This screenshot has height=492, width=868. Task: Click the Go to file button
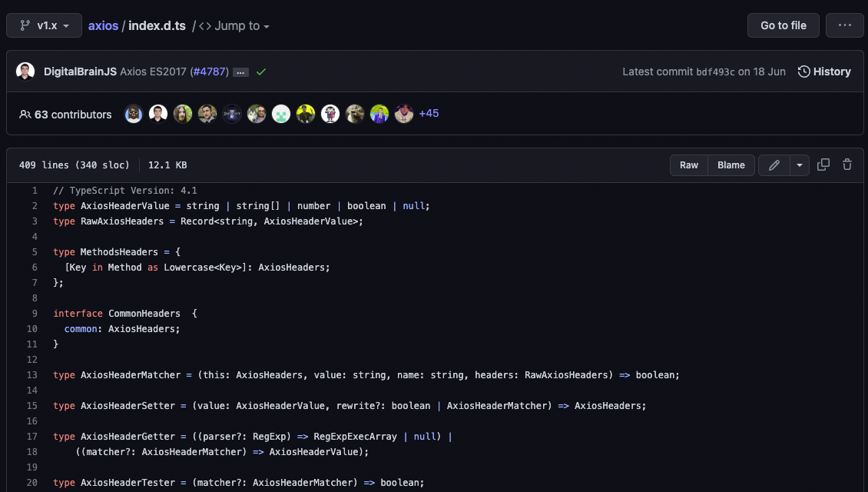(x=783, y=25)
